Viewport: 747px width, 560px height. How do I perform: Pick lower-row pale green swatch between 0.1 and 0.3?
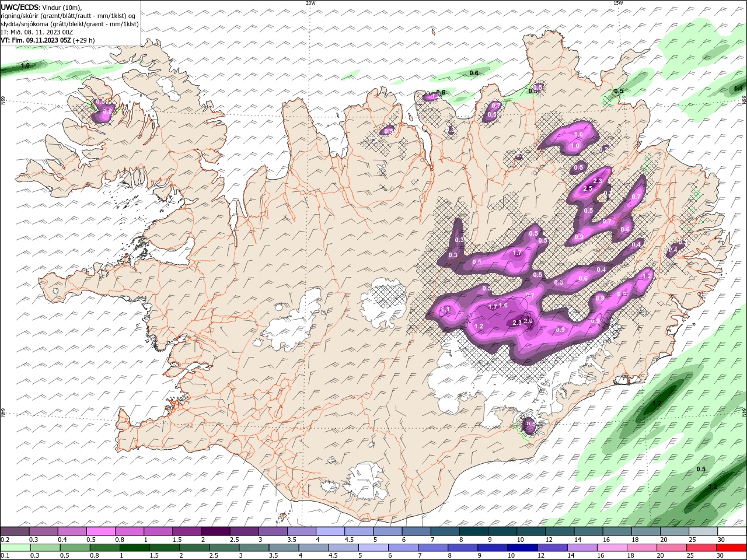click(x=15, y=548)
